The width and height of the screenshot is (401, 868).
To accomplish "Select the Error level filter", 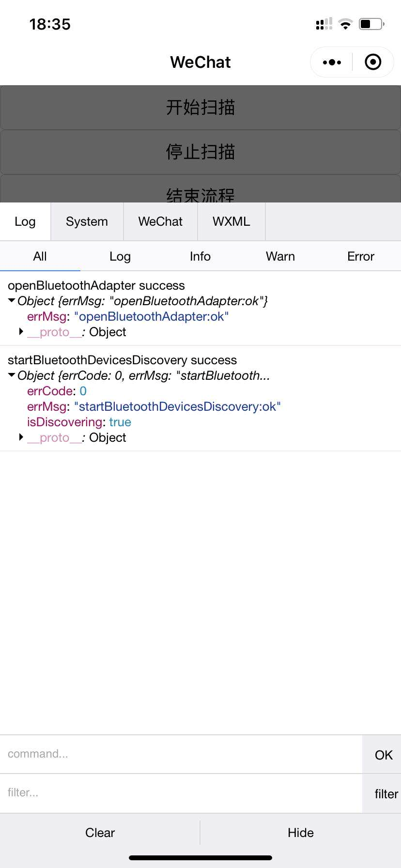I will click(x=361, y=256).
